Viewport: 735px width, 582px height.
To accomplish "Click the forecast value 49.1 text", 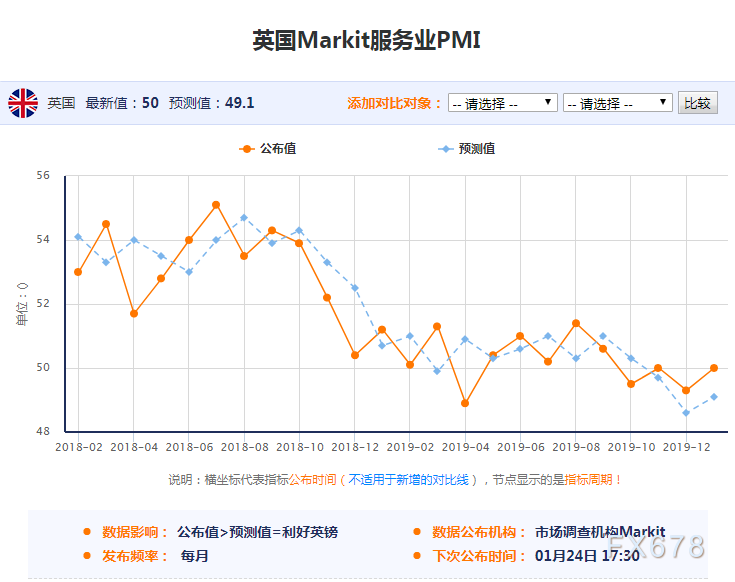I will click(240, 103).
